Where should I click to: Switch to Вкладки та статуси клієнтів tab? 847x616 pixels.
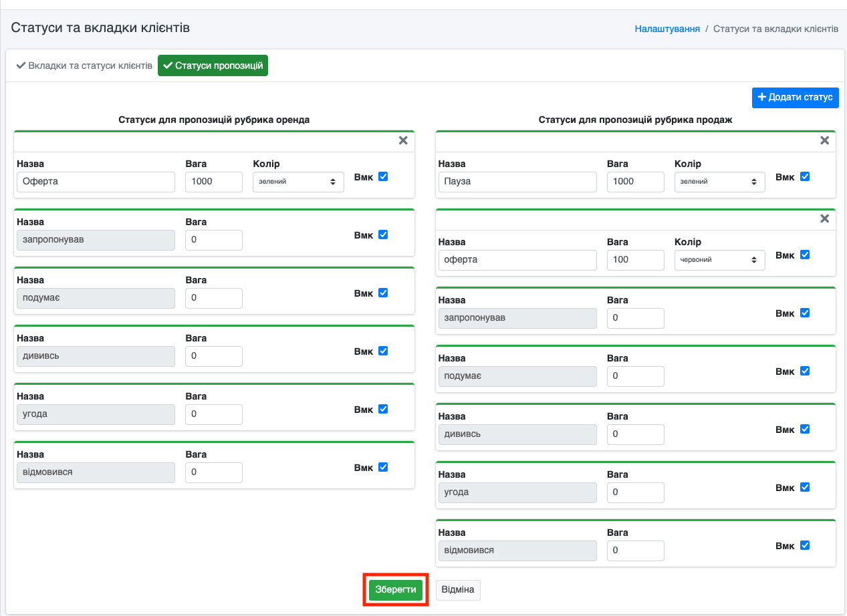click(x=84, y=66)
